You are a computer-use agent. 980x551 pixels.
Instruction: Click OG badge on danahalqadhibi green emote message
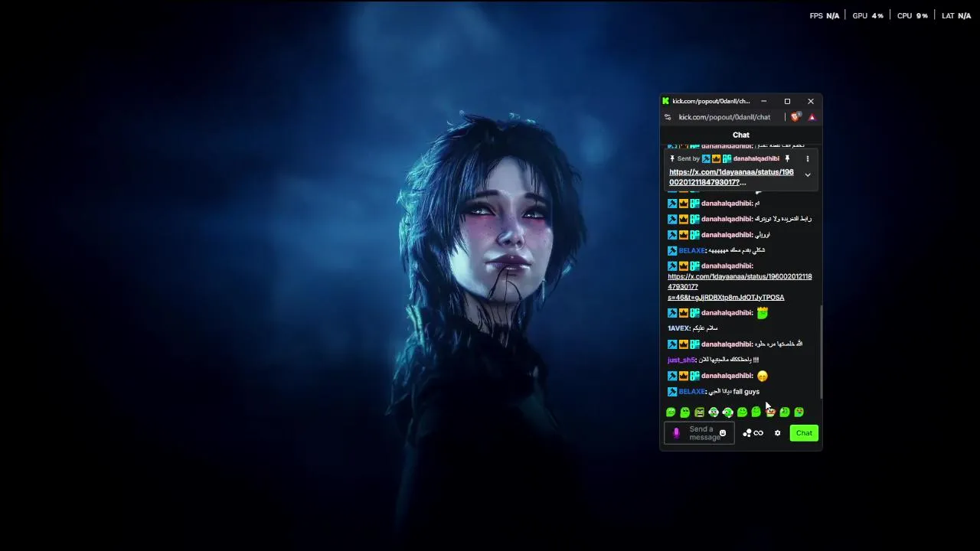click(694, 313)
